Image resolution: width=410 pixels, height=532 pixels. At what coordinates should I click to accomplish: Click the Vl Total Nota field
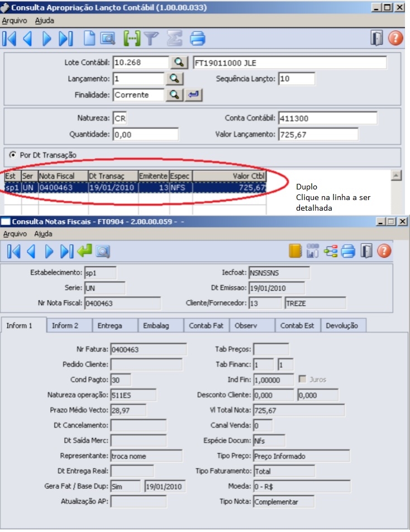click(x=299, y=410)
